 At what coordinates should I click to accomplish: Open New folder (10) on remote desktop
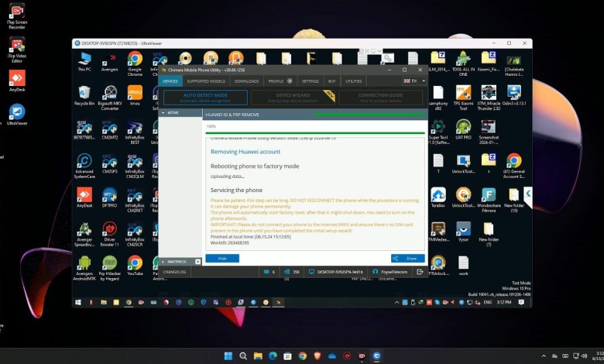[514, 201]
